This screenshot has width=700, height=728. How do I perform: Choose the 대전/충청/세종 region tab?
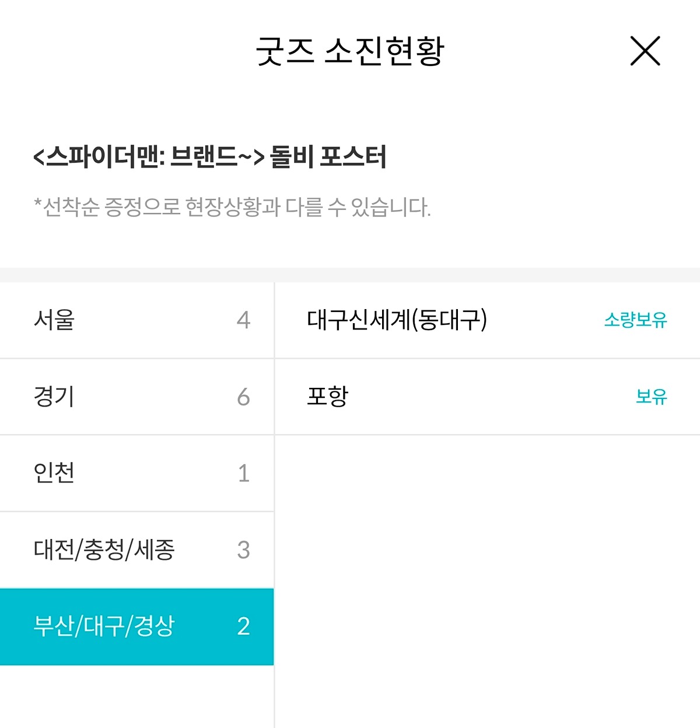tap(136, 550)
